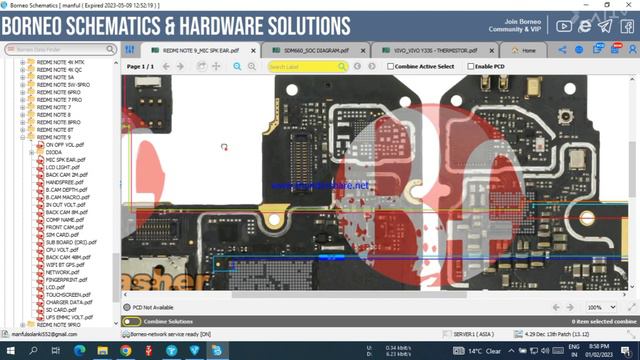
Task: Go to previous page arrow
Action: [x=166, y=66]
